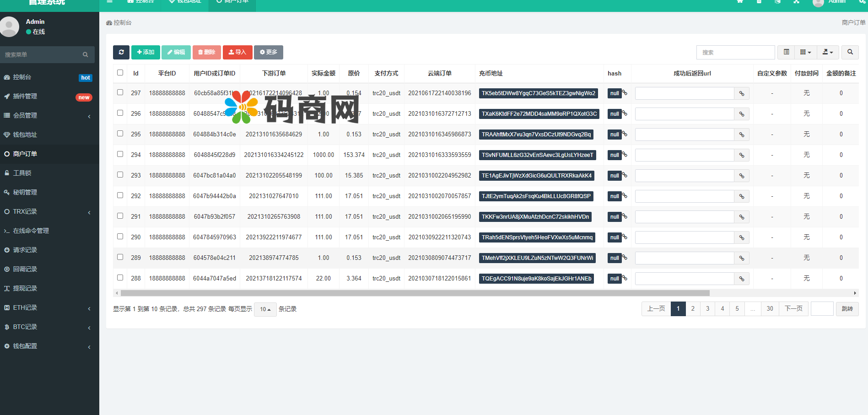Open the page size dropdown showing 10
Screen dimensions: 868x415
(x=265, y=309)
